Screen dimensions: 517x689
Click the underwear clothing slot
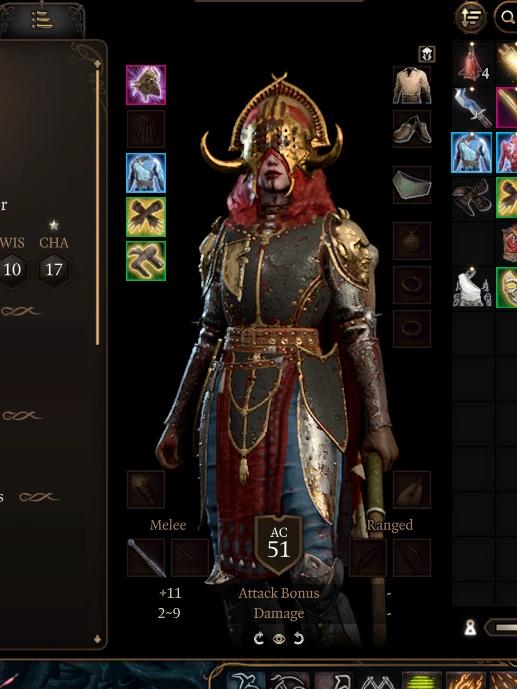click(x=412, y=185)
